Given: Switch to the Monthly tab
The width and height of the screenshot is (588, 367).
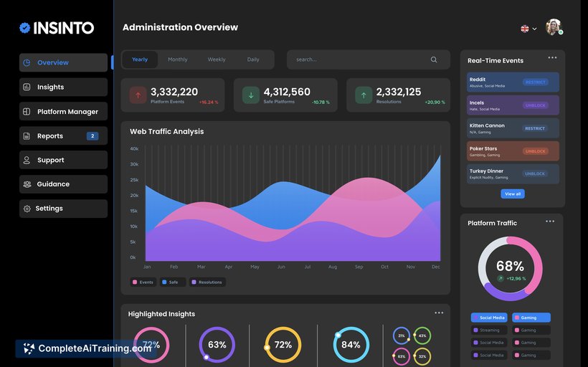Looking at the screenshot, I should click(177, 59).
